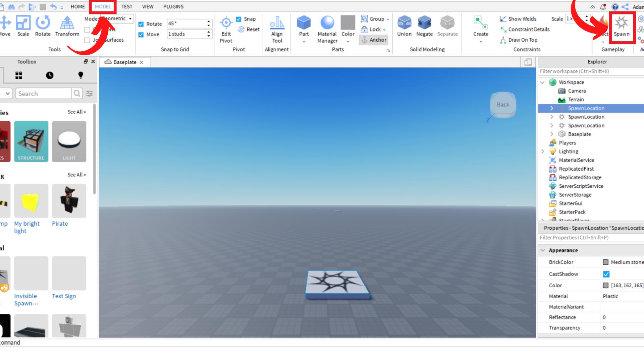Viewport: 644px width, 362px height.
Task: Click the Toolbox search field
Action: (x=44, y=94)
